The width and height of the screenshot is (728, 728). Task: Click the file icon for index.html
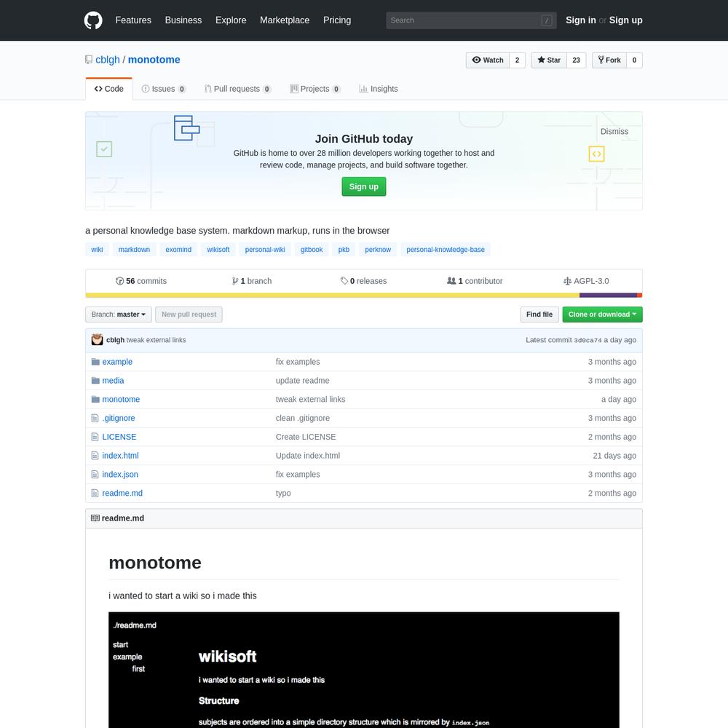95,456
